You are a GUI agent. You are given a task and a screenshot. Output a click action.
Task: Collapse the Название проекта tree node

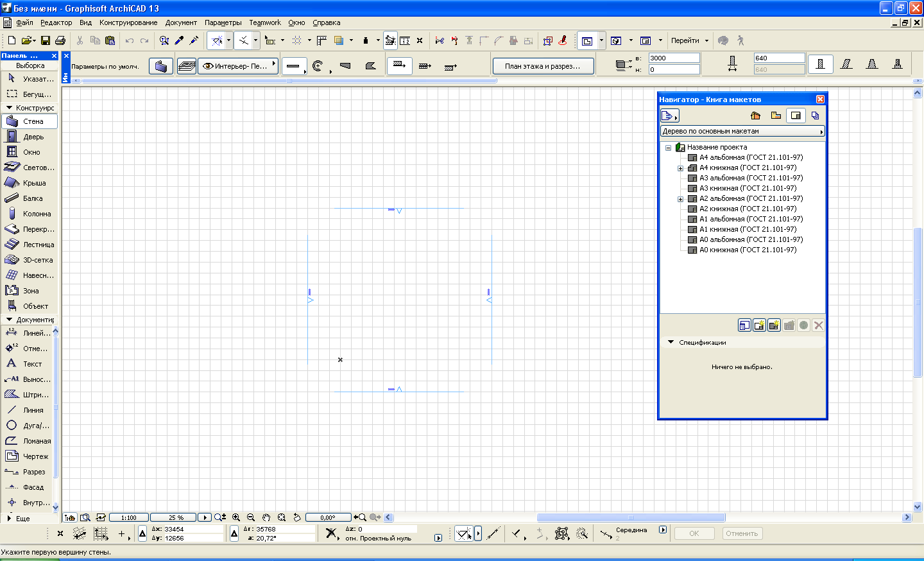point(668,148)
